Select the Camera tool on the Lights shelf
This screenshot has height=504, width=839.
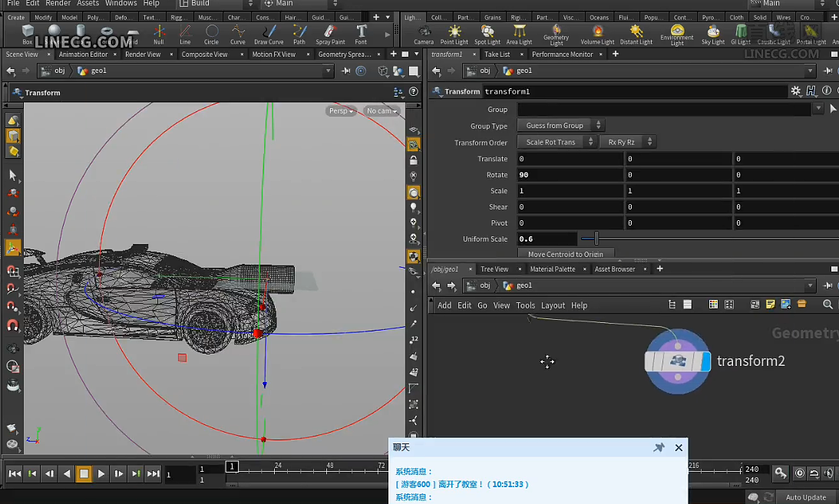pos(424,34)
